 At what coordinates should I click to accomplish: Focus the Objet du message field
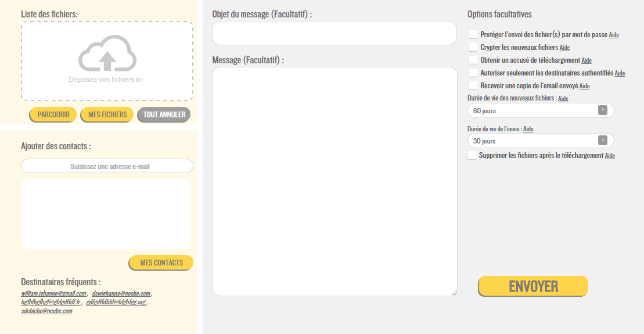(334, 33)
